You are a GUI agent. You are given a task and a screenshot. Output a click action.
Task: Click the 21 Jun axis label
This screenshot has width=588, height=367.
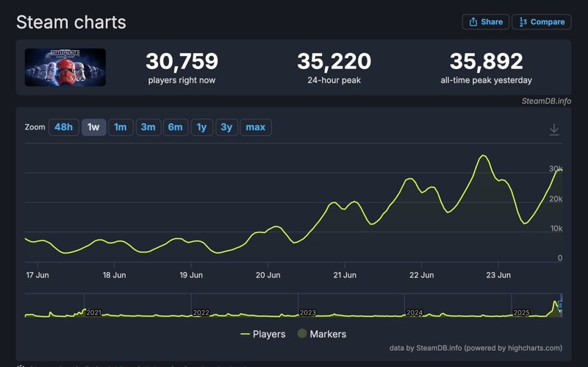pyautogui.click(x=345, y=275)
